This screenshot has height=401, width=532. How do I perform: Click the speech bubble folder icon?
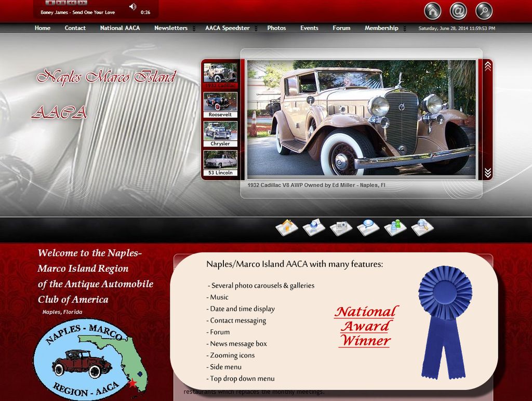[x=368, y=227]
